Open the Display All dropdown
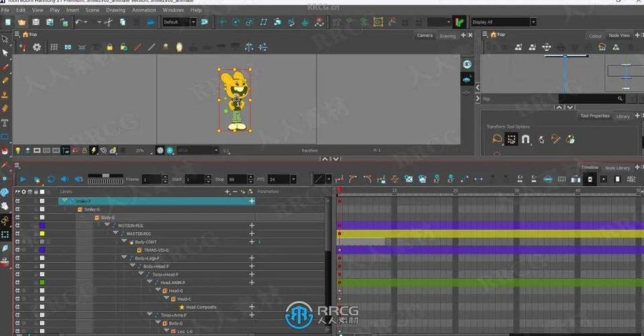This screenshot has width=644, height=336. [533, 22]
